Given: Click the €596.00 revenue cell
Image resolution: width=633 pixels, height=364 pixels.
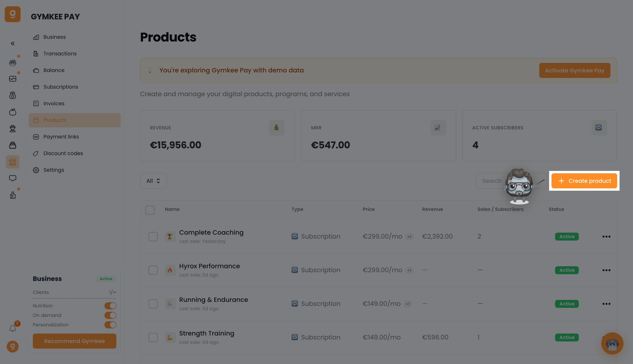Looking at the screenshot, I should point(435,337).
